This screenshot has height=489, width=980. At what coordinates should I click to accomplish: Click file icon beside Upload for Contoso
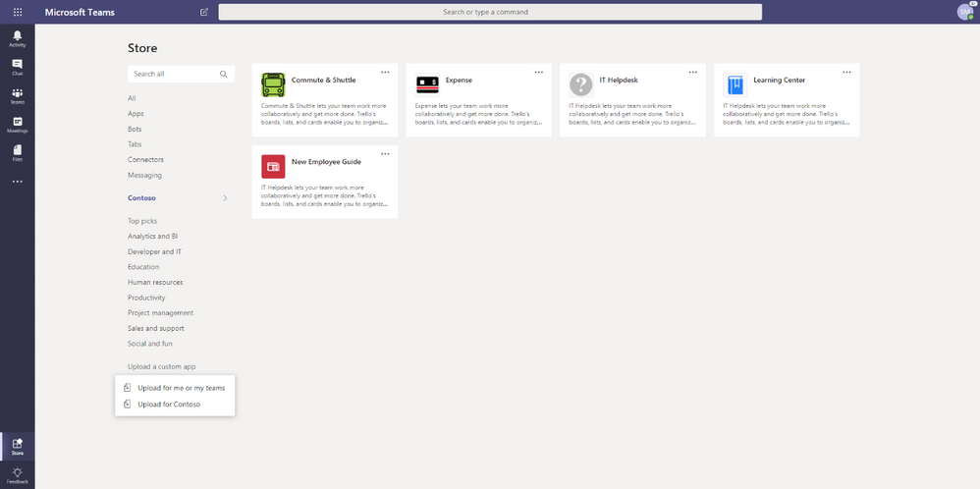tap(127, 404)
